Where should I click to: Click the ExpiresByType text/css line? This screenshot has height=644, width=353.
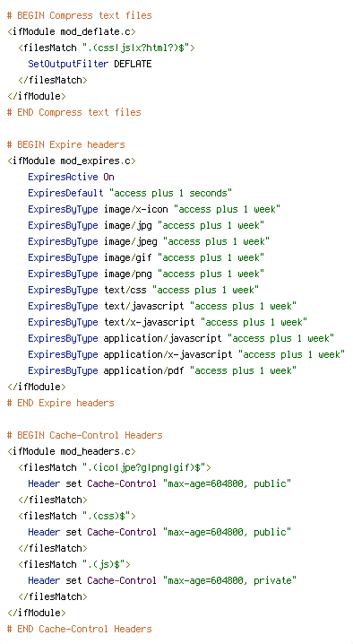[143, 290]
